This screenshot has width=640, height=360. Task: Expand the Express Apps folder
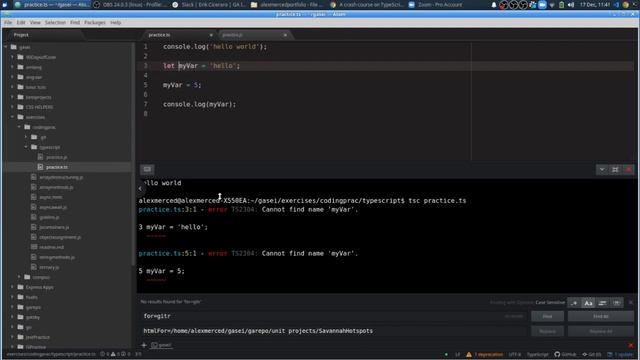tap(13, 287)
